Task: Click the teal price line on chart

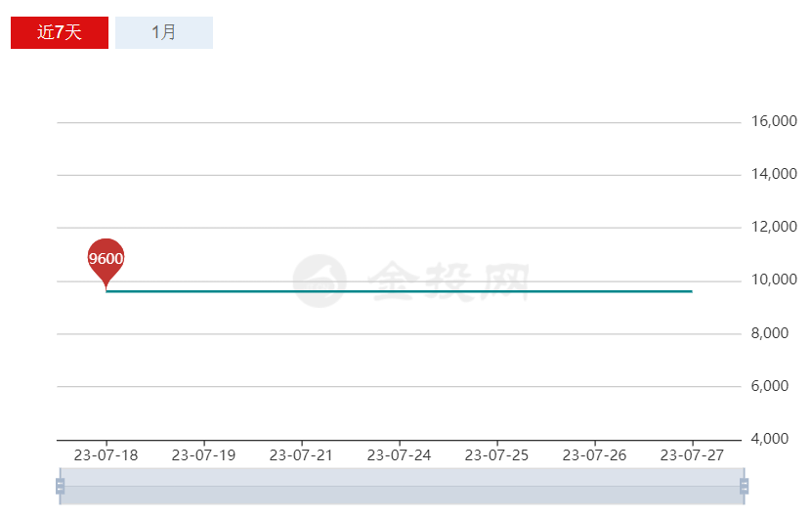Action: [399, 291]
